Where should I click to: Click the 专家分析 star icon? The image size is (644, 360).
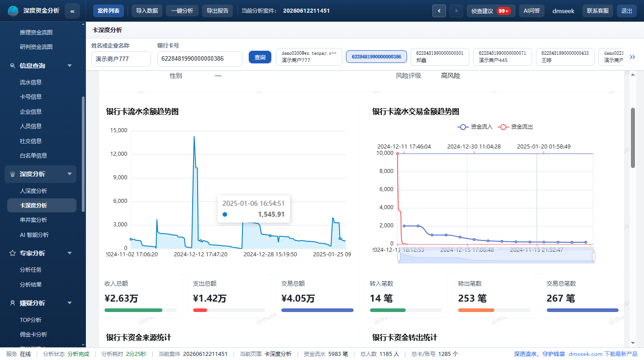tap(13, 253)
